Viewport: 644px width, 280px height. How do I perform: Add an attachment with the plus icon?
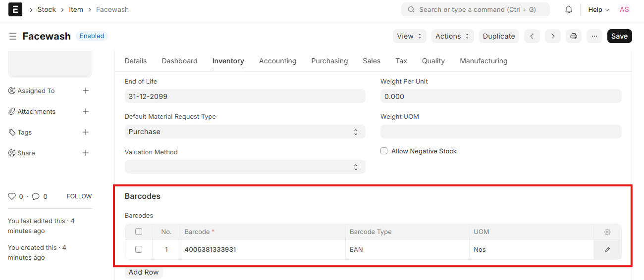(x=86, y=111)
